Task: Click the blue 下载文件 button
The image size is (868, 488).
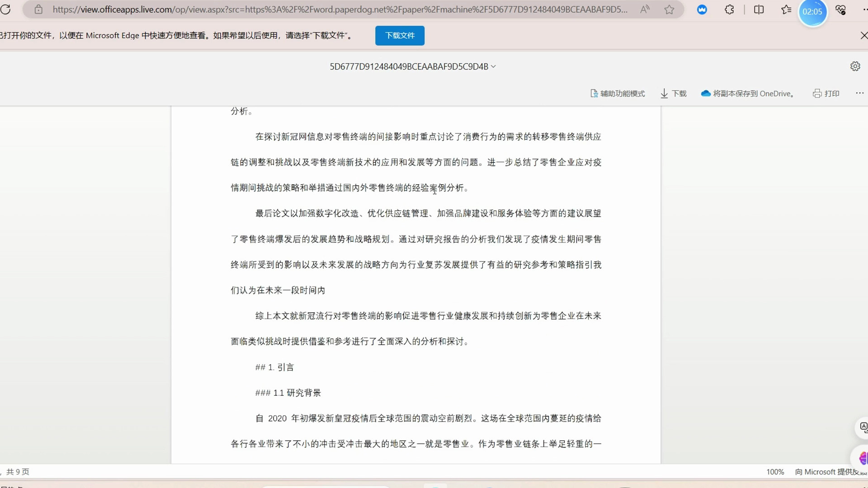Action: point(400,35)
